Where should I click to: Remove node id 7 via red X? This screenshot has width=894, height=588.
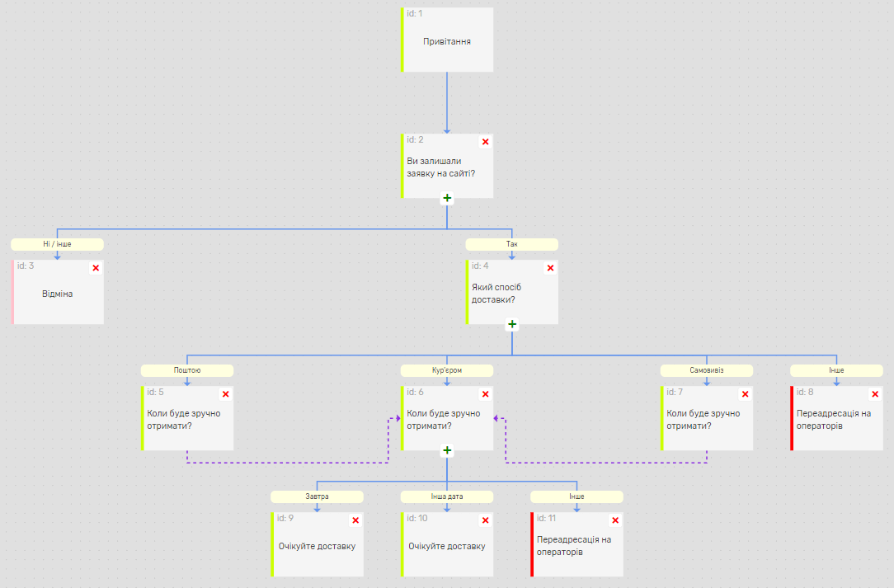(745, 394)
